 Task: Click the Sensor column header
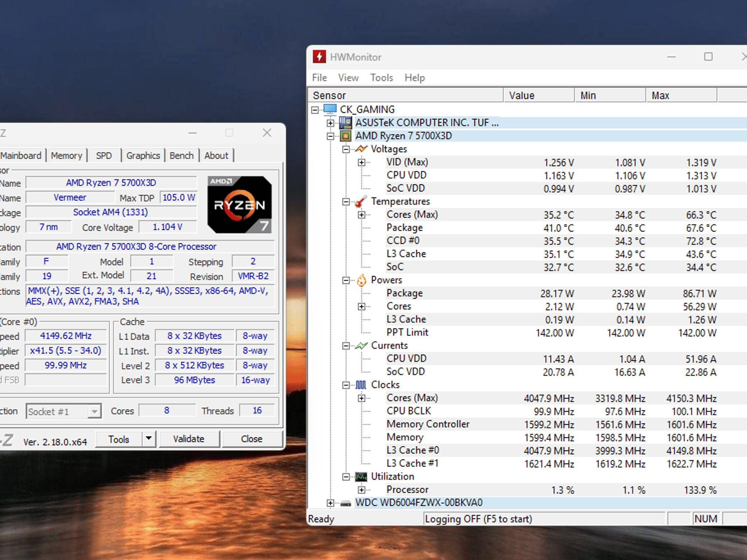[406, 95]
